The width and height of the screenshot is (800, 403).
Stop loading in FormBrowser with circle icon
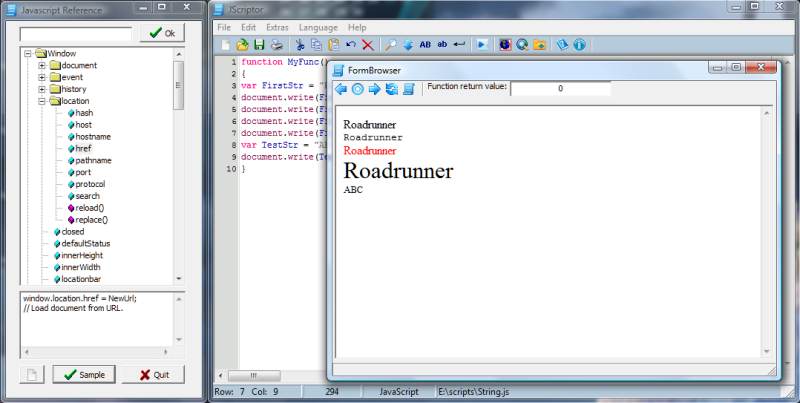(358, 89)
